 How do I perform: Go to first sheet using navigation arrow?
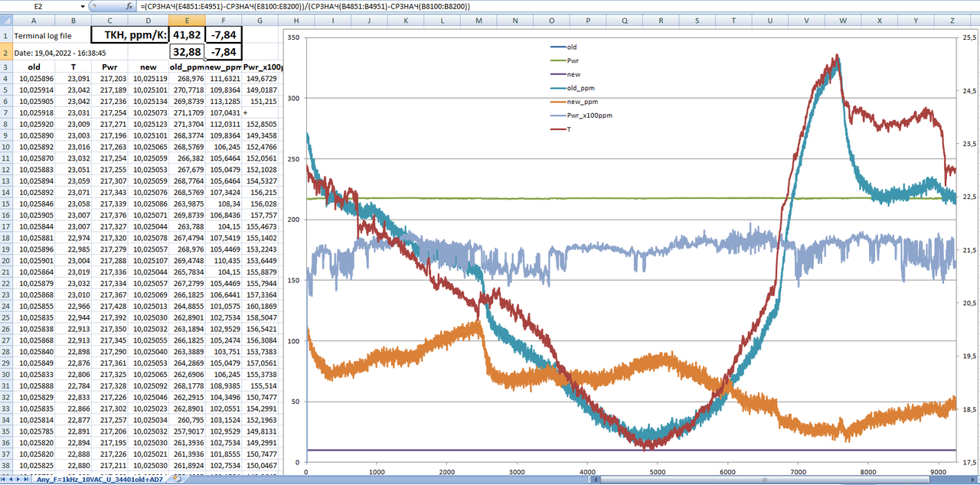click(x=5, y=480)
